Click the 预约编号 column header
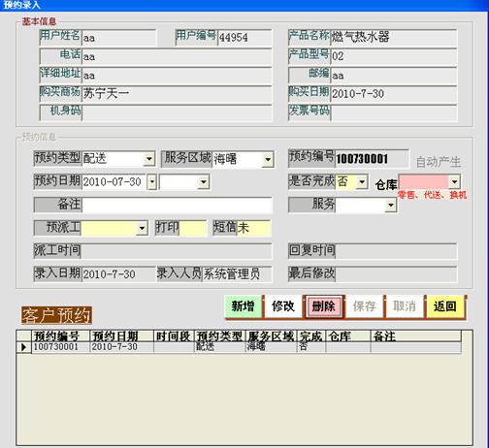 coord(60,336)
